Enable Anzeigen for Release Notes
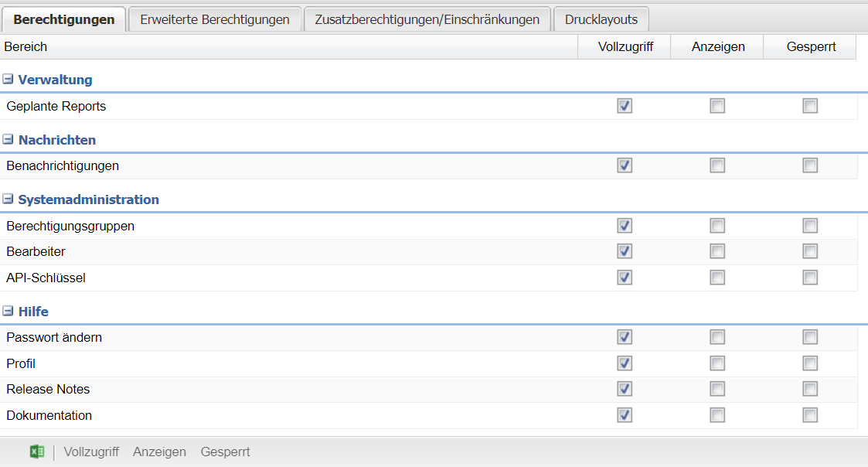Viewport: 868px width, 467px height. 717,389
